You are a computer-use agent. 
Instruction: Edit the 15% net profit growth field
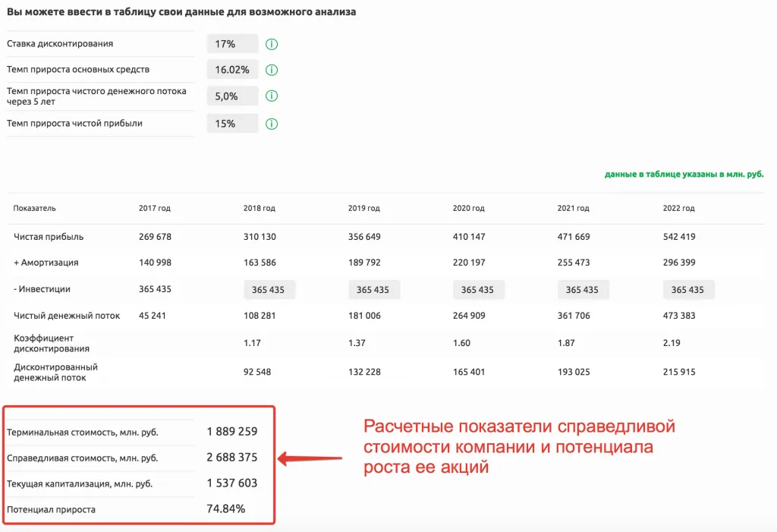click(x=232, y=124)
